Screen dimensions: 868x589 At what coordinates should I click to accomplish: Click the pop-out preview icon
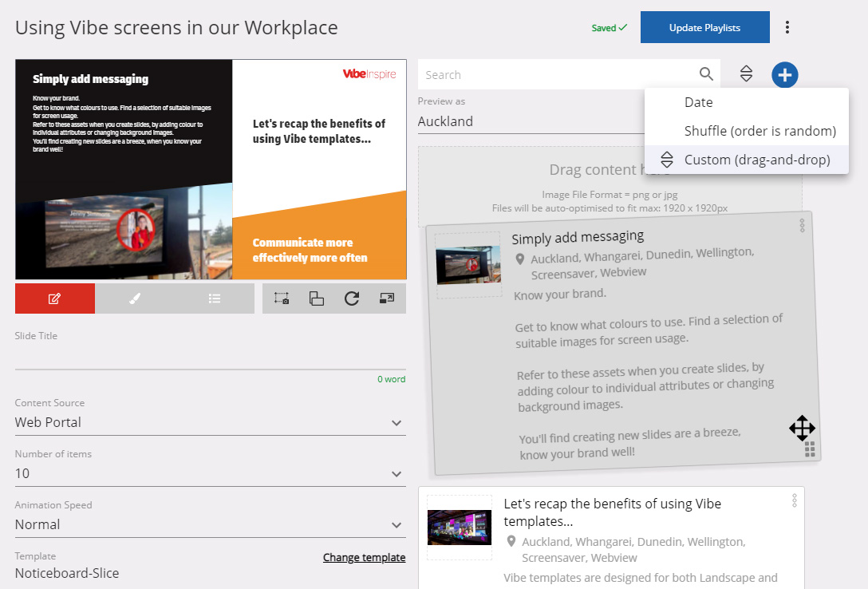coord(387,298)
